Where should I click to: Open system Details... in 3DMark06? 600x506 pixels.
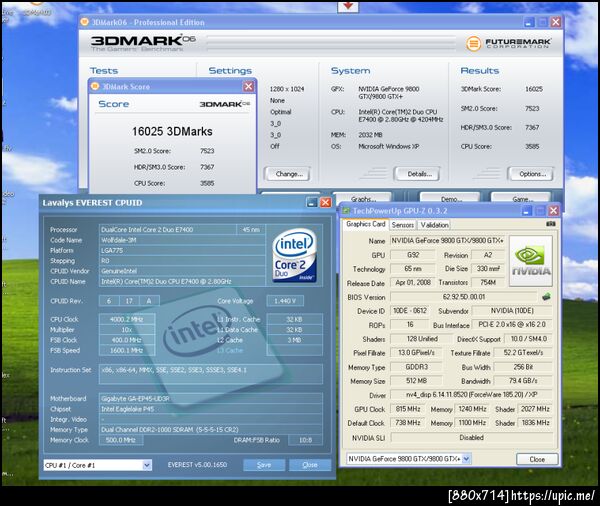coord(417,174)
